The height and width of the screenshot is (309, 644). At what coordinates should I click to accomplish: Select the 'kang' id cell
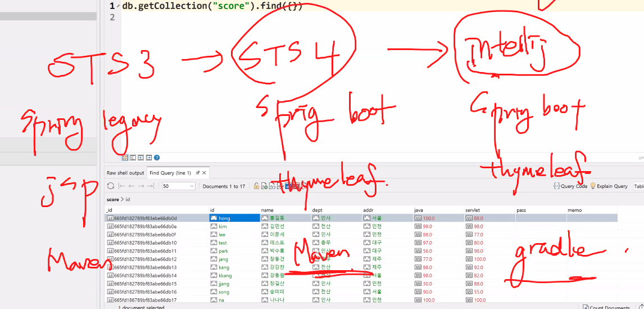pos(234,267)
